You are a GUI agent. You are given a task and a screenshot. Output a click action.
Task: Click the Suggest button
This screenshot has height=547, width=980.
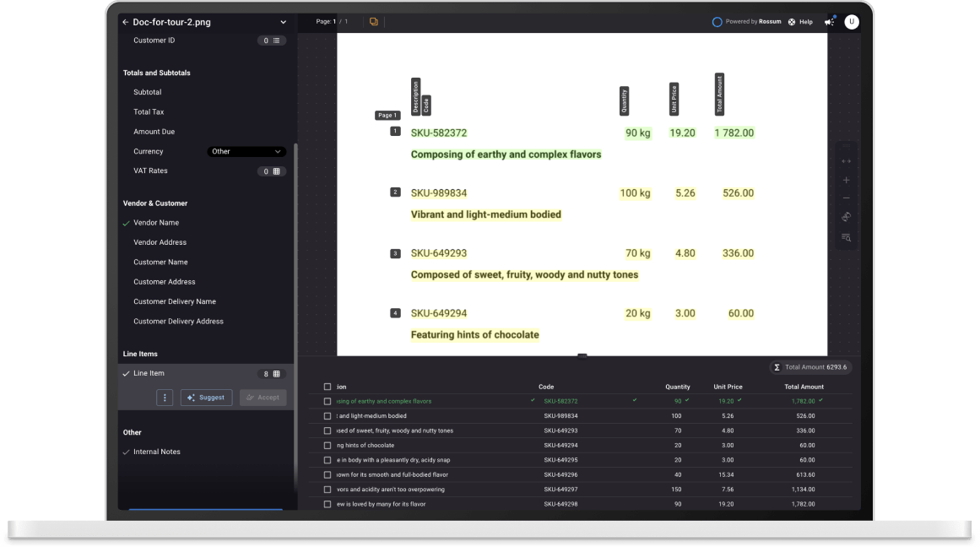(206, 398)
